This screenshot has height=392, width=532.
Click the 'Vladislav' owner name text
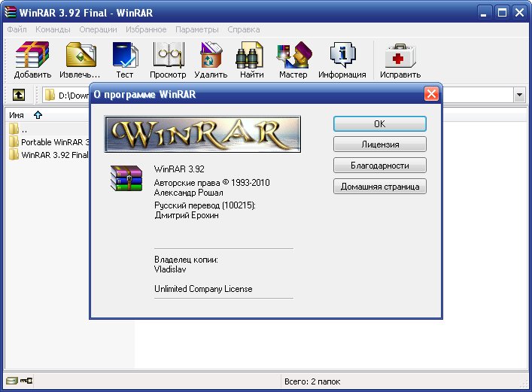pyautogui.click(x=170, y=269)
